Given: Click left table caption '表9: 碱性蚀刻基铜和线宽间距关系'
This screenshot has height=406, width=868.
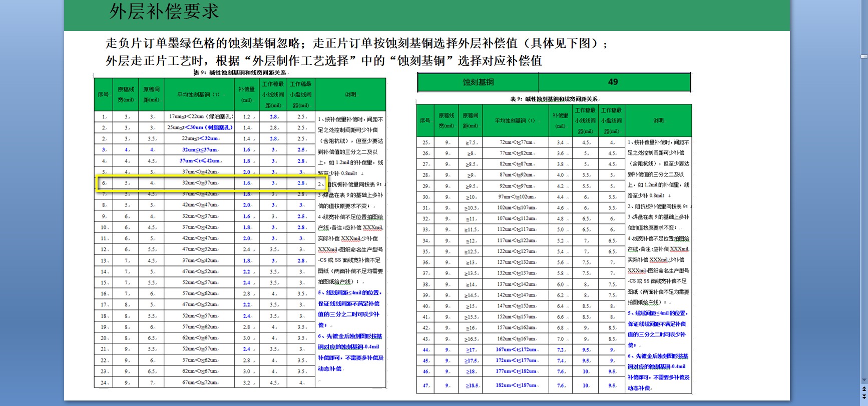Looking at the screenshot, I should pos(240,72).
